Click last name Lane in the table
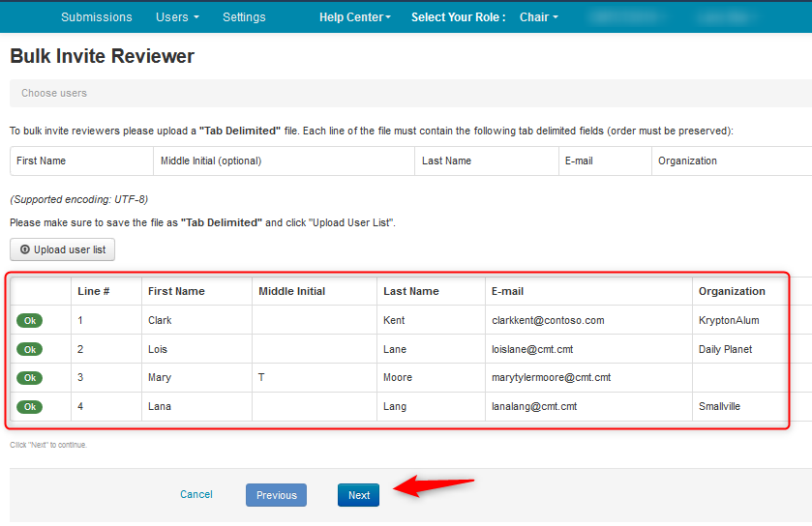 coord(395,349)
